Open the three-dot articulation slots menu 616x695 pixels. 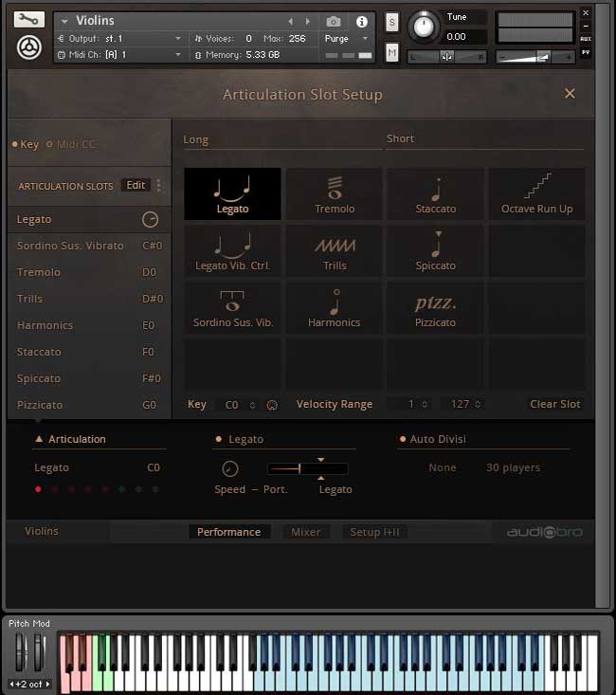158,186
